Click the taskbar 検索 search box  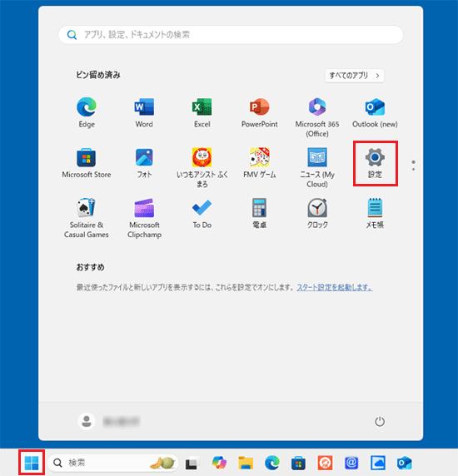tap(112, 463)
